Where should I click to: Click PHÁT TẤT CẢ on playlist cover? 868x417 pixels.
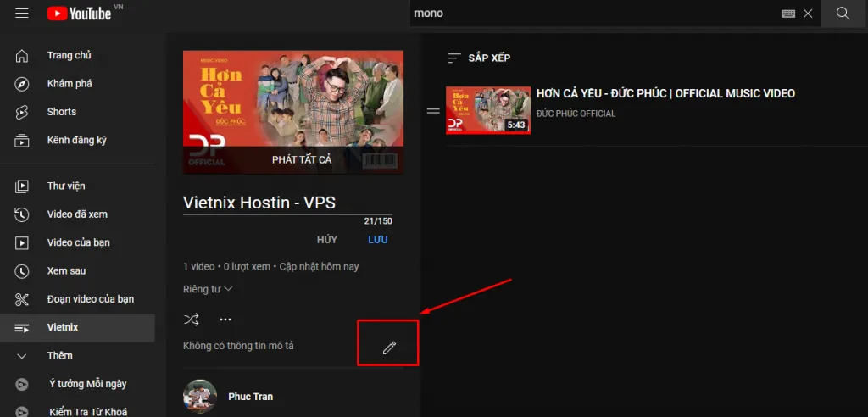coord(302,159)
